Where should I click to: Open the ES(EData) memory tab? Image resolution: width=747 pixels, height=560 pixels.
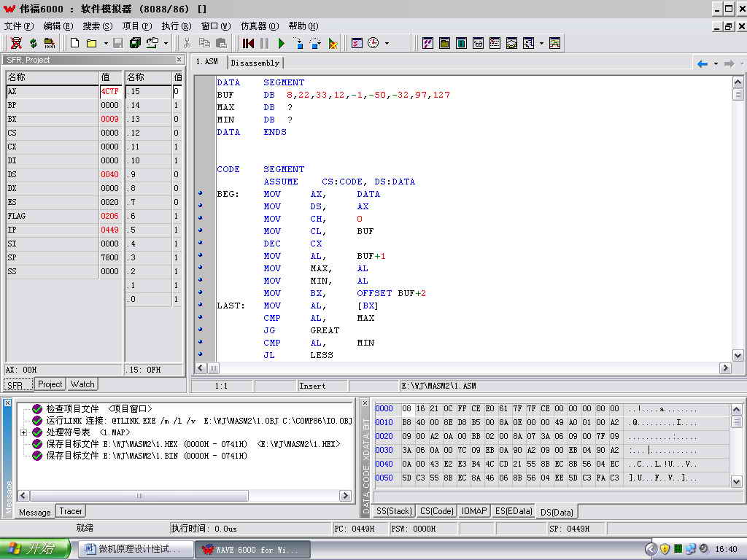514,511
